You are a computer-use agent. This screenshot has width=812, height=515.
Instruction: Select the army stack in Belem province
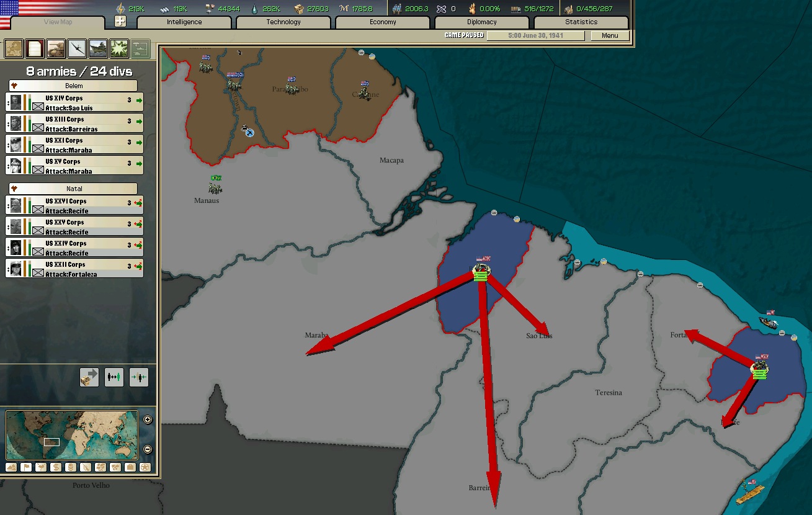pos(481,271)
